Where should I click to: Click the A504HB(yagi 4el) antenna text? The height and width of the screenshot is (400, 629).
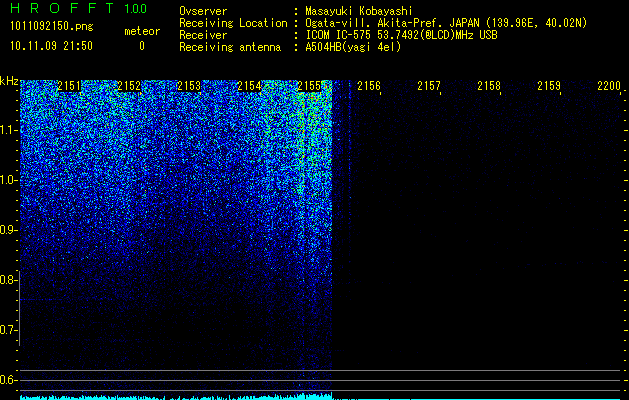353,47
